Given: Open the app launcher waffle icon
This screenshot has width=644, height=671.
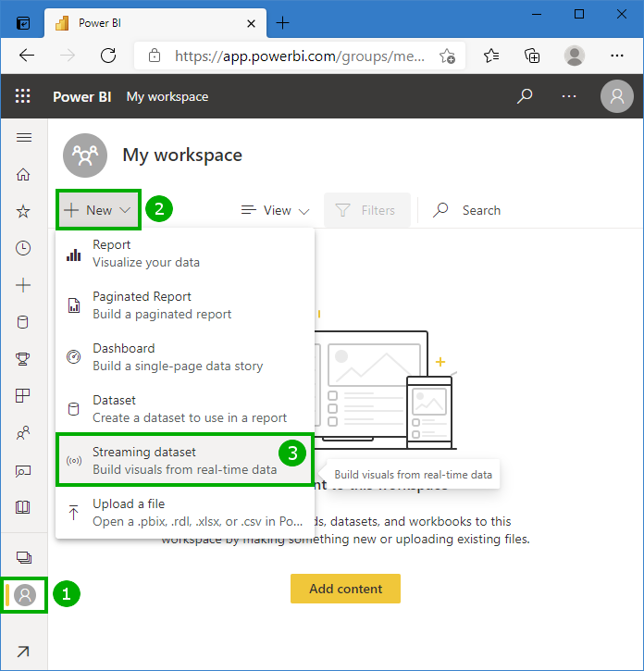Looking at the screenshot, I should 23,96.
